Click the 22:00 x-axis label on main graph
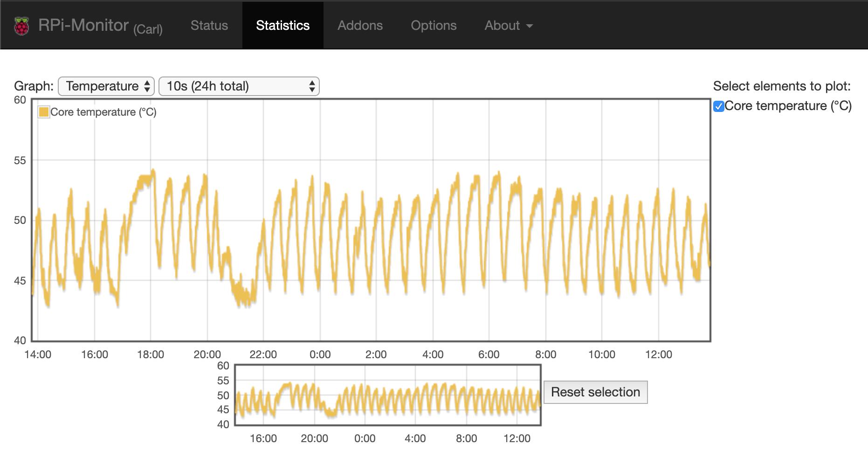The image size is (868, 458). (263, 354)
